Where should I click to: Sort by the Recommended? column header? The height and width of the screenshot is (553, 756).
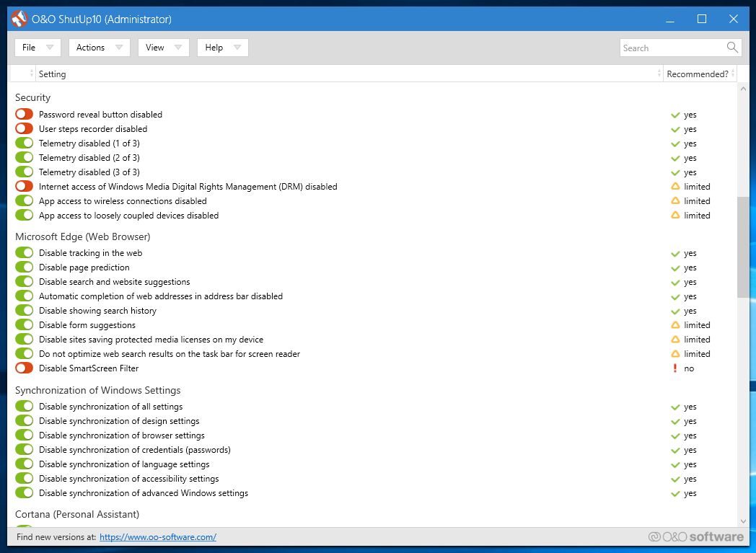(x=700, y=74)
